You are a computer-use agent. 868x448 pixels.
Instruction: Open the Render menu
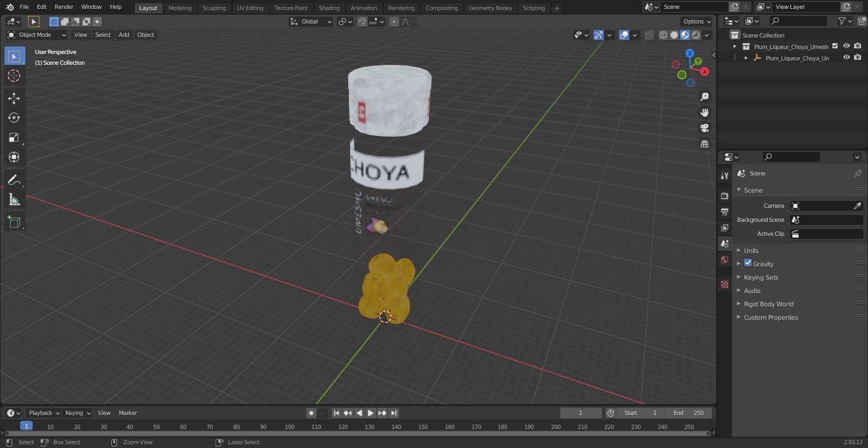[64, 7]
